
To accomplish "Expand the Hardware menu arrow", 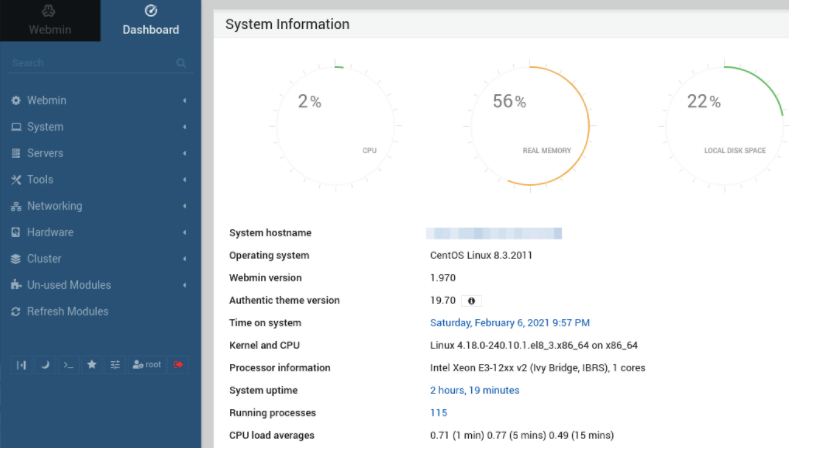I will point(185,232).
